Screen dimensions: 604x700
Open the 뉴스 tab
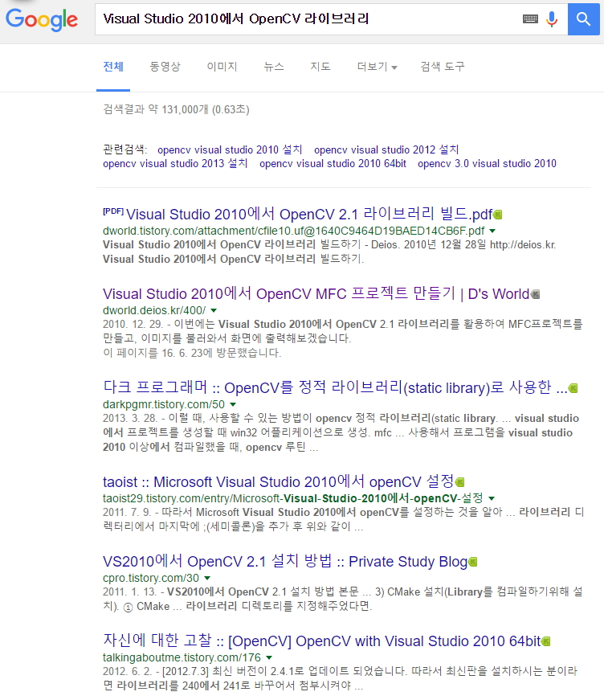point(273,67)
